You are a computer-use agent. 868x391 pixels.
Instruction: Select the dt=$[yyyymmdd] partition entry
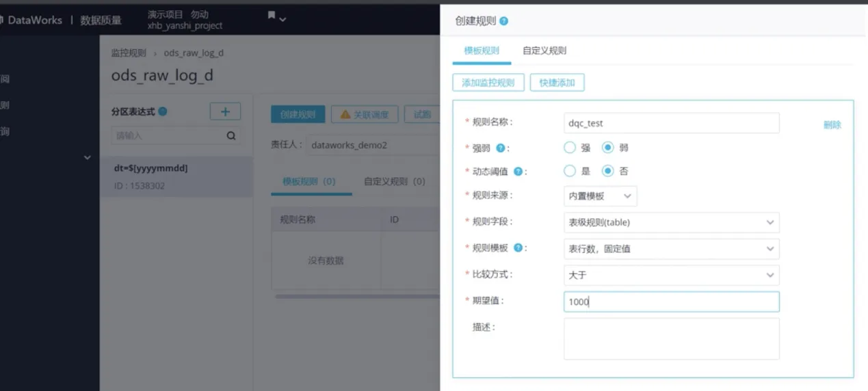coord(176,176)
